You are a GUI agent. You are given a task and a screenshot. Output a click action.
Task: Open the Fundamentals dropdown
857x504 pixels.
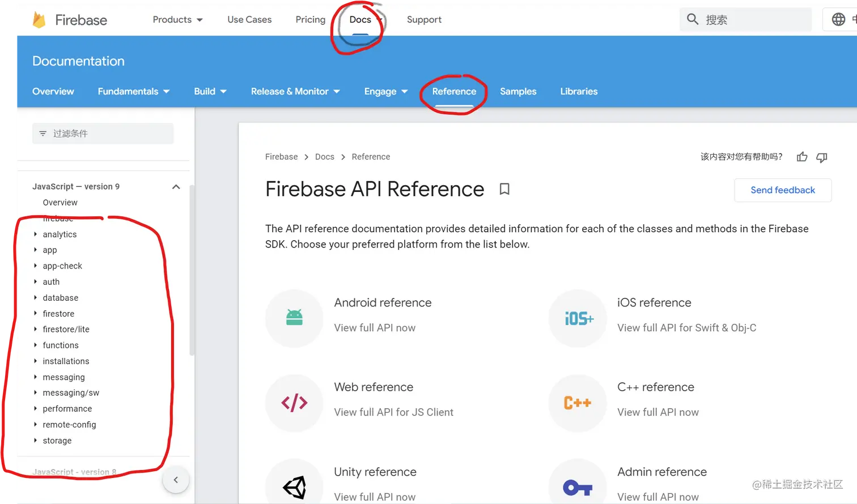pos(134,91)
